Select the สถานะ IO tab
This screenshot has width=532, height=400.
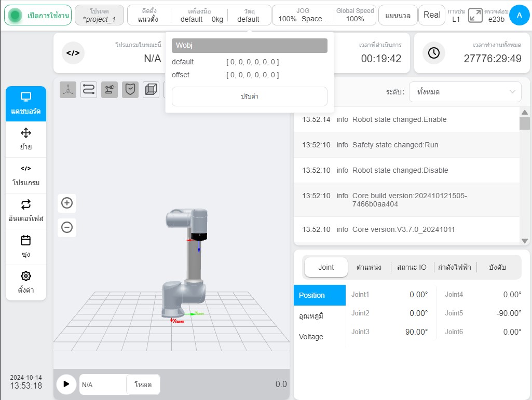(412, 267)
